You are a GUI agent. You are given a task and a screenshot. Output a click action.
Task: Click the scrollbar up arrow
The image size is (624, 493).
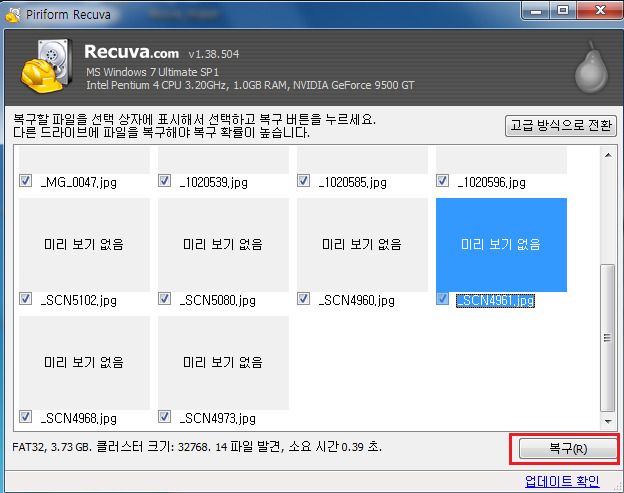pos(608,156)
